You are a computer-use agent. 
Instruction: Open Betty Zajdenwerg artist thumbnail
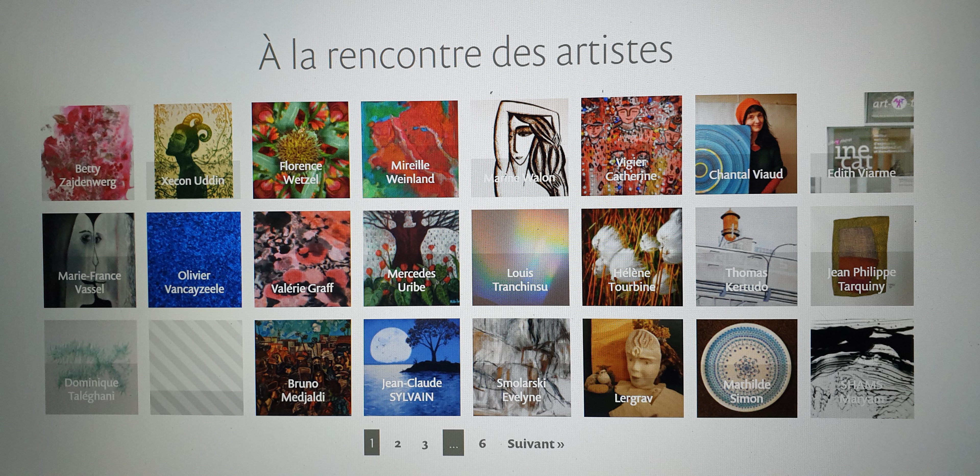[x=88, y=152]
